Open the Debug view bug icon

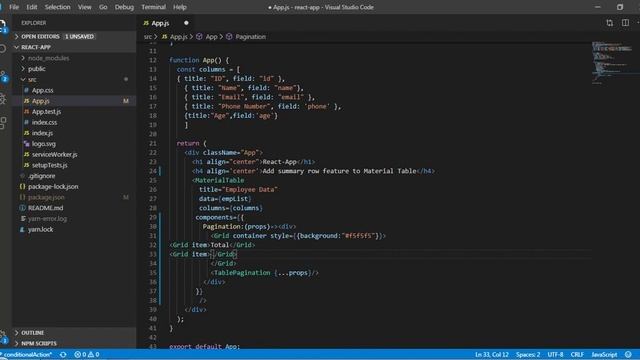click(x=2, y=99)
